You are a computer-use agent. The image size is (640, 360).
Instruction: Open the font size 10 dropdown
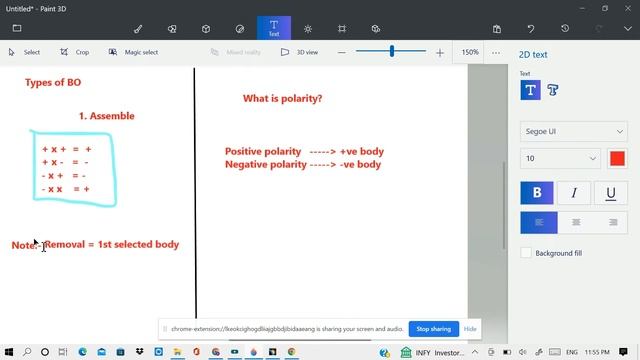[560, 158]
